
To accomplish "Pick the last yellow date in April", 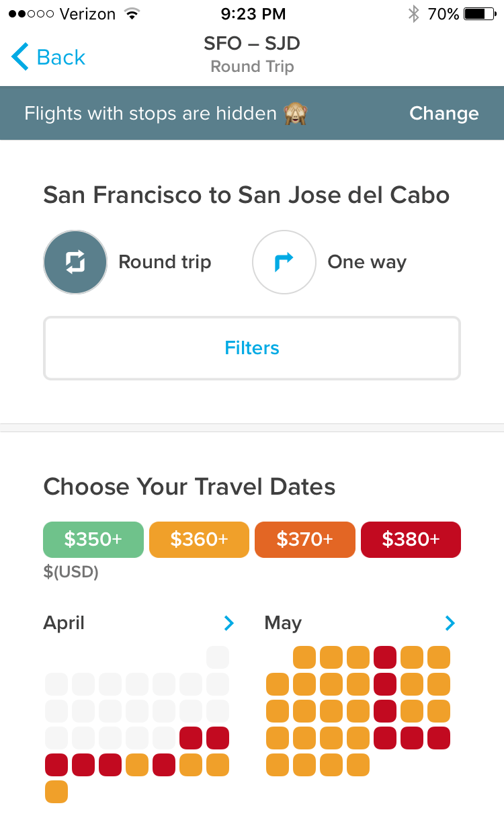I will coord(56,791).
